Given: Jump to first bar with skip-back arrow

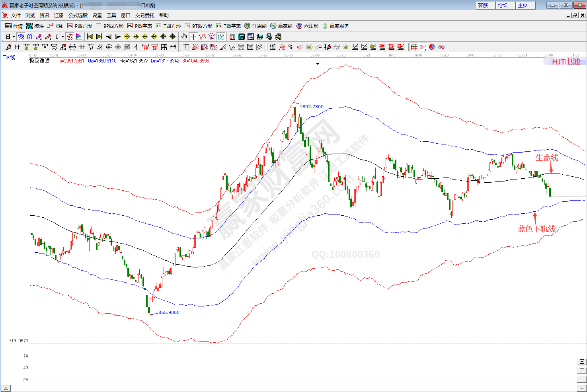Looking at the screenshot, I should point(90,37).
